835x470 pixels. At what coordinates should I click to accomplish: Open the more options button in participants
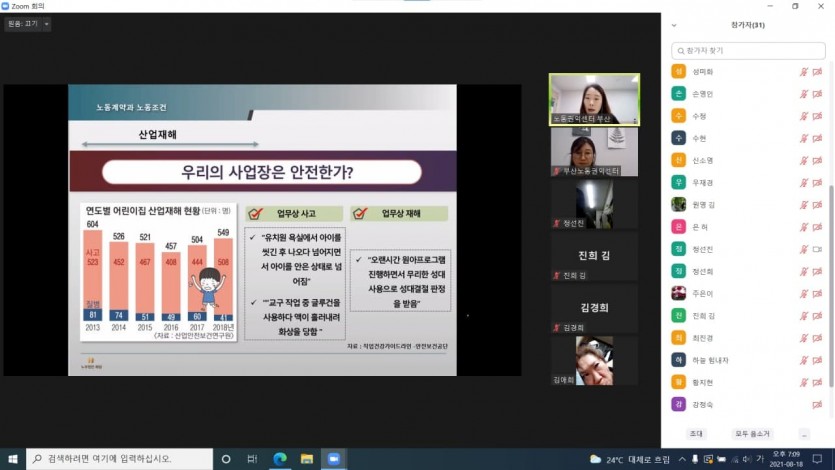point(804,434)
